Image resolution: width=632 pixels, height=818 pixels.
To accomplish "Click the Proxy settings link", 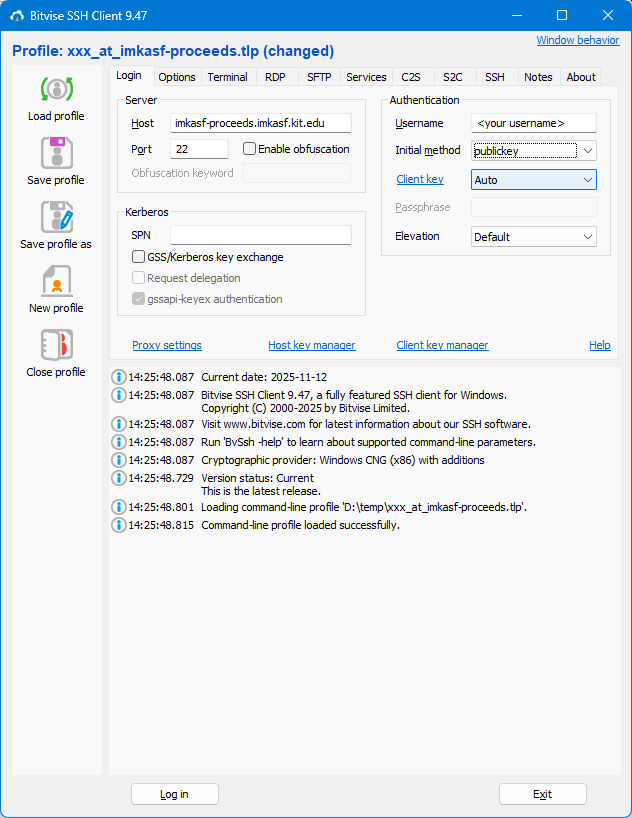I will 167,345.
